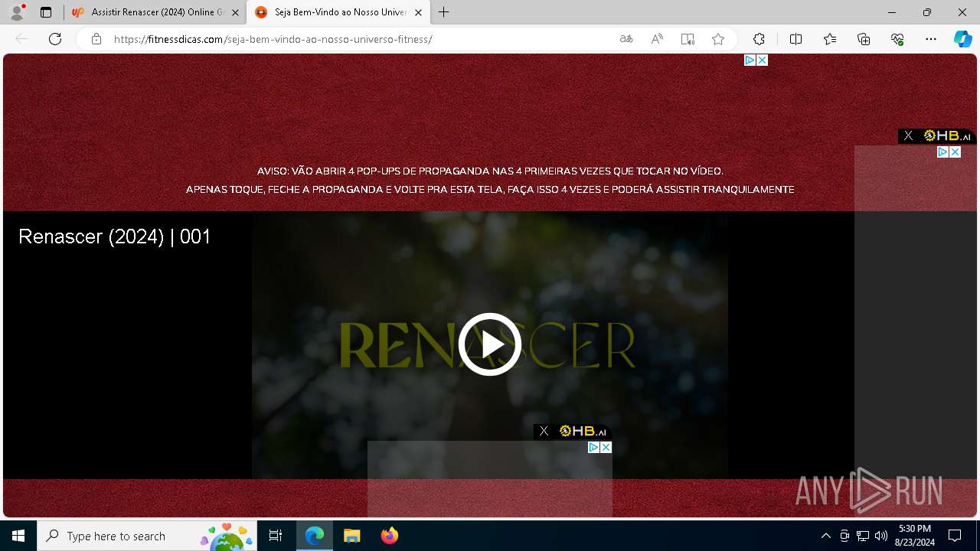This screenshot has width=980, height=551.
Task: Toggle split screen view
Action: tap(795, 39)
